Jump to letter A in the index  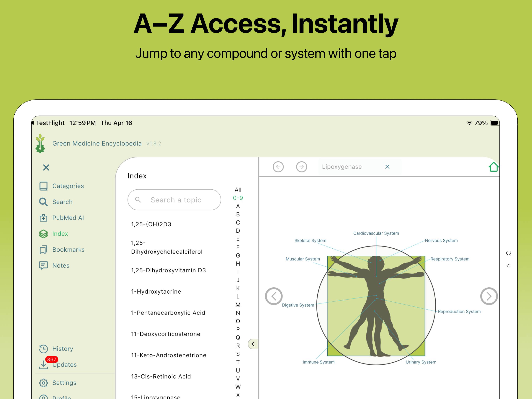pos(238,206)
